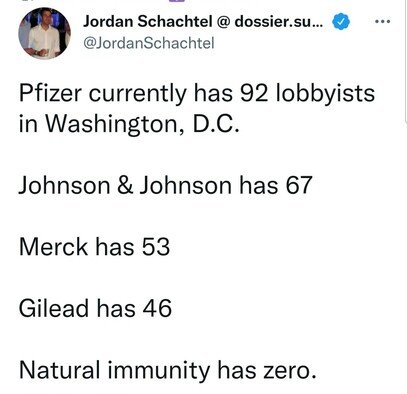
Task: Click the words Natural immunity
Action: [115, 370]
